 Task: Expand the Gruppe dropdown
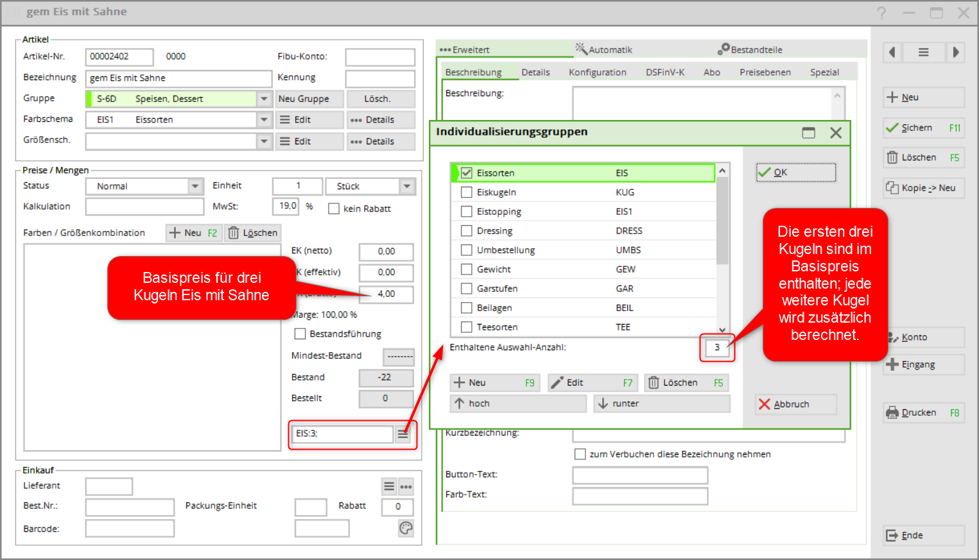click(264, 99)
